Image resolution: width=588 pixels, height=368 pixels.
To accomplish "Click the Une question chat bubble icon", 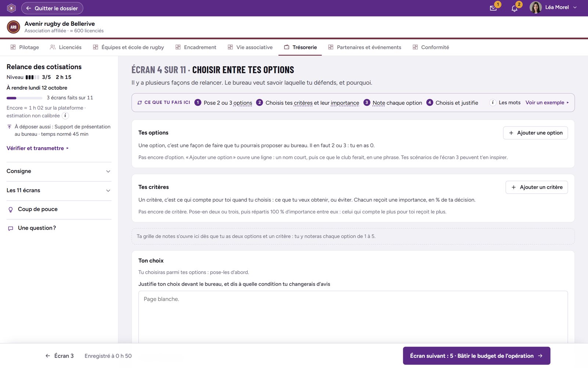I will click(11, 228).
